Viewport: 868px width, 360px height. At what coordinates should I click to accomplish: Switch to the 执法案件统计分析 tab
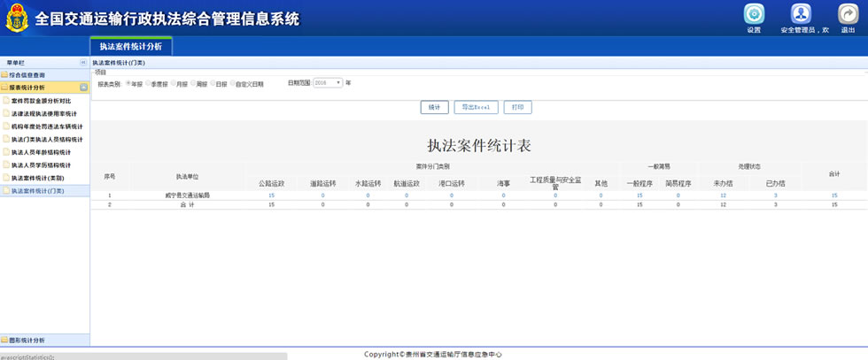point(131,47)
